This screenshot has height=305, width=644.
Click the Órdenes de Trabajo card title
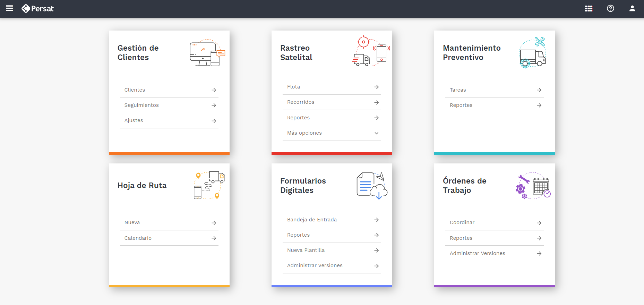coord(465,185)
